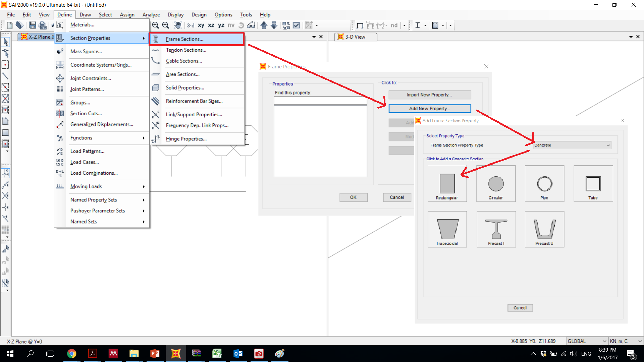The width and height of the screenshot is (644, 362).
Task: Choose the Rectangular concrete section
Action: tap(447, 184)
